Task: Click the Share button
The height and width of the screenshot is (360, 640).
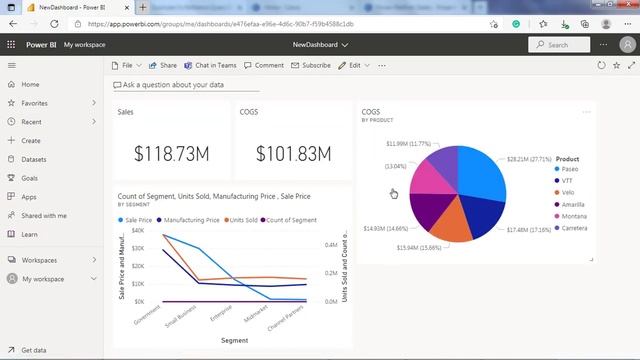Action: click(x=163, y=65)
